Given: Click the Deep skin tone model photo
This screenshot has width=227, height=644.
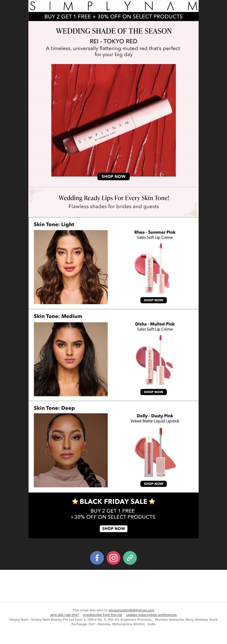Looking at the screenshot, I should click(71, 450).
